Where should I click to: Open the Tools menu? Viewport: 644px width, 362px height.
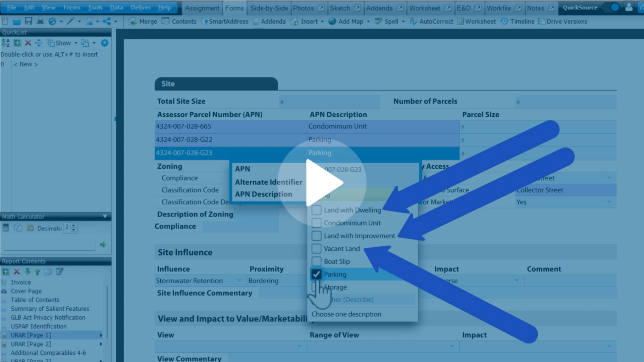(x=95, y=7)
